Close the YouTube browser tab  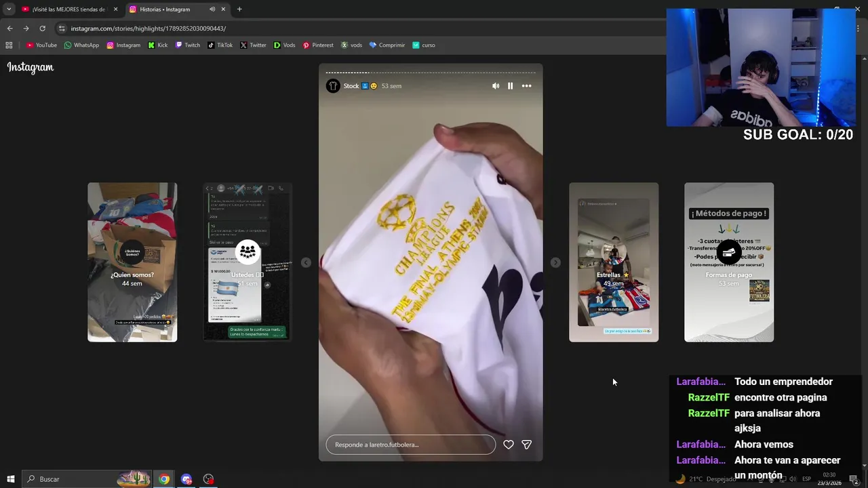(x=115, y=9)
